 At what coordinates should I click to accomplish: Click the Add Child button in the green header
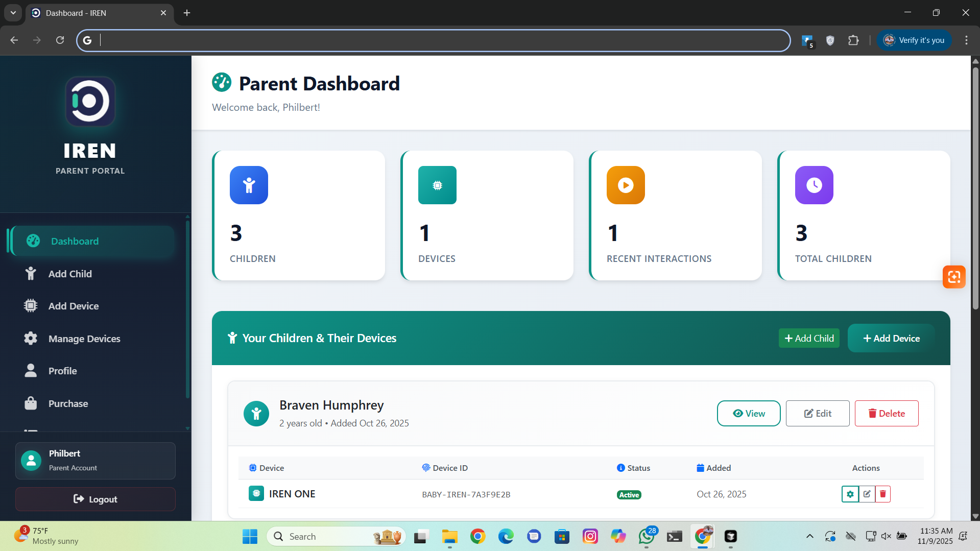coord(808,338)
